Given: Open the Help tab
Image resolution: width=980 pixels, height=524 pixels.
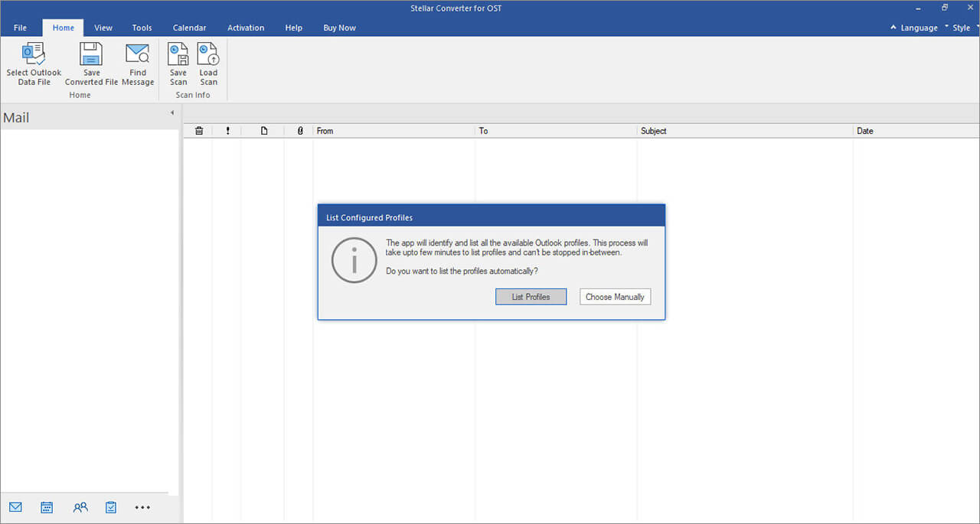Looking at the screenshot, I should [x=294, y=28].
